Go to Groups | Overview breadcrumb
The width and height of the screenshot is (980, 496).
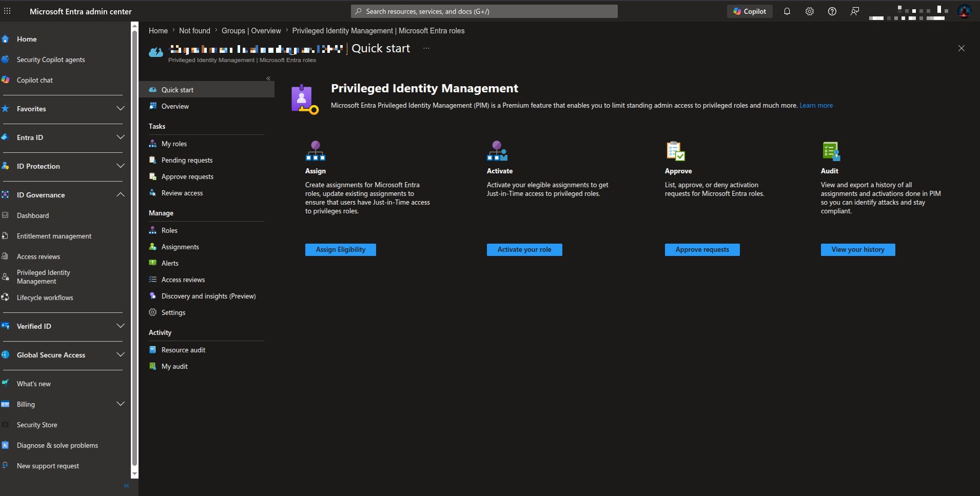251,31
